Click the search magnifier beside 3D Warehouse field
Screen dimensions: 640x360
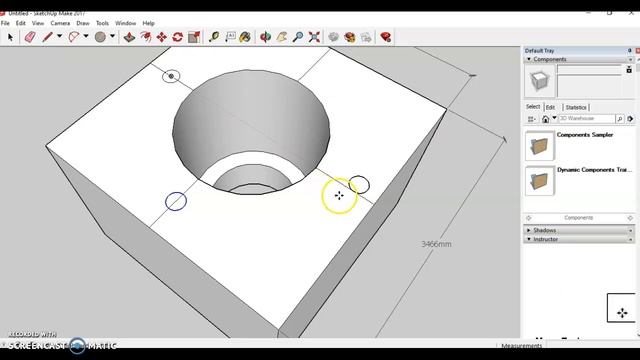(620, 119)
